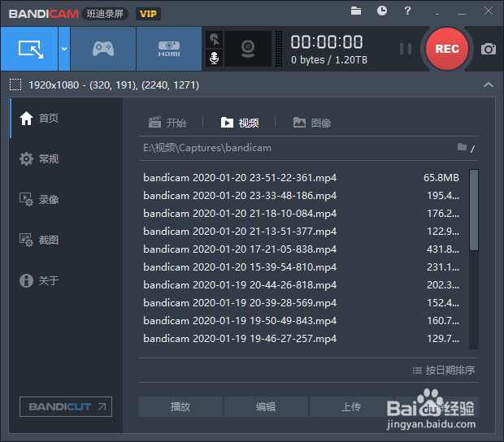The image size is (504, 442).
Task: Select bandicam 2020-01-20 15-39-54-810.mp4
Action: [301, 267]
